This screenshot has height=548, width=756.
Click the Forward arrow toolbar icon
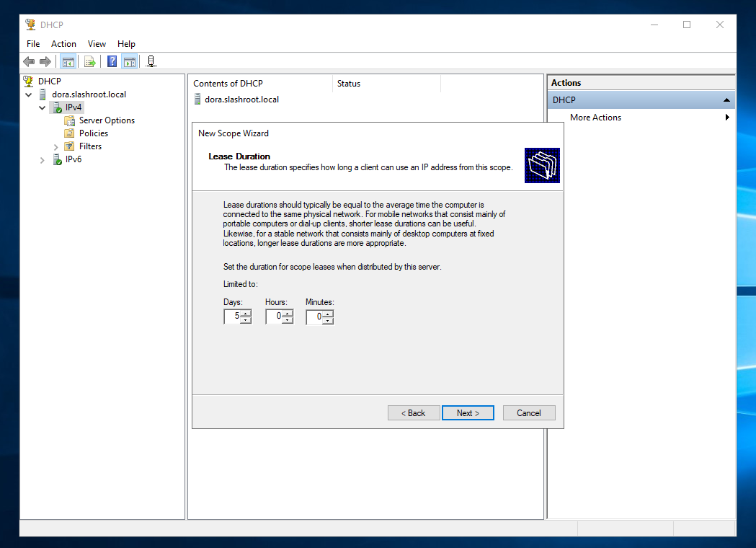45,62
